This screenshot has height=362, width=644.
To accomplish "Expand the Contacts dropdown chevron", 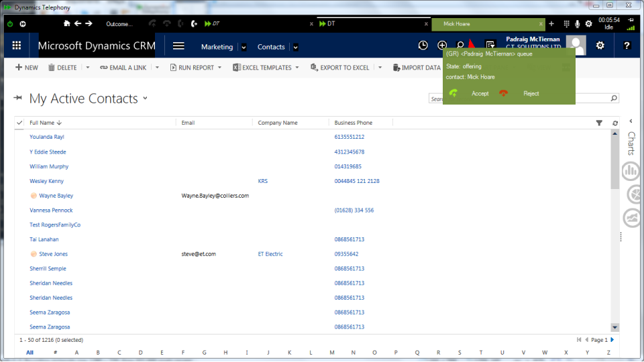I will click(295, 47).
